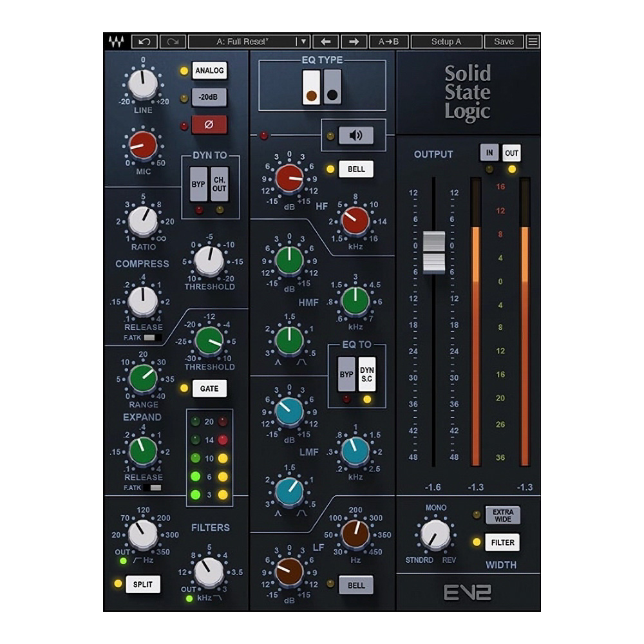644x644 pixels.
Task: Switch setup via Setup A button
Action: (x=446, y=41)
